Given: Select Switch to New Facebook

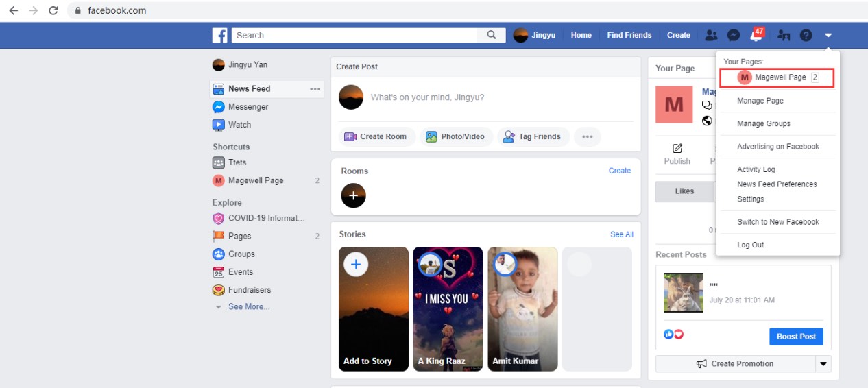Looking at the screenshot, I should click(778, 222).
